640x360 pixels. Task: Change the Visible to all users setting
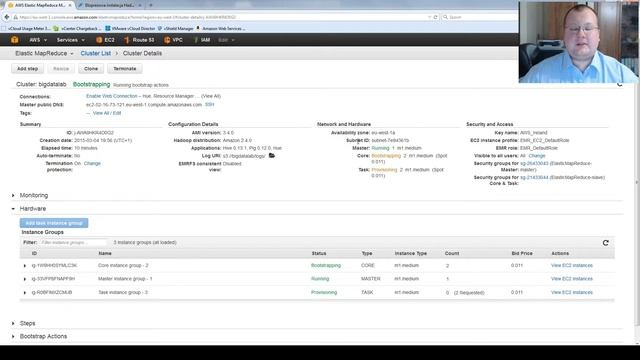pyautogui.click(x=536, y=156)
